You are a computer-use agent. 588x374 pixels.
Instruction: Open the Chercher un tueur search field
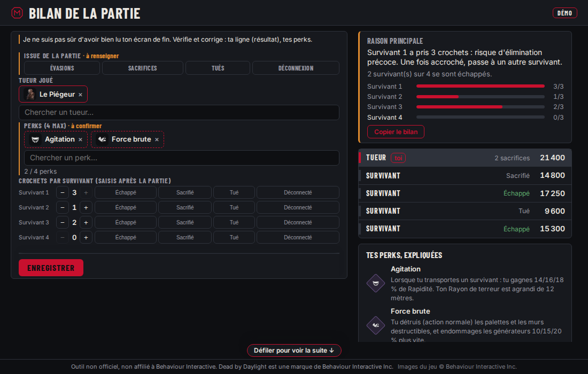[179, 112]
